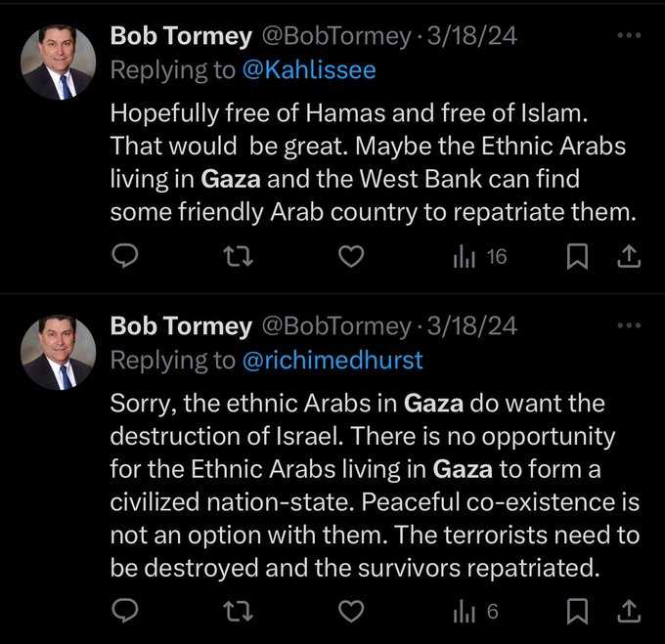665x644 pixels.
Task: Share the first tweet replying to @Kahlissee
Action: click(x=630, y=257)
